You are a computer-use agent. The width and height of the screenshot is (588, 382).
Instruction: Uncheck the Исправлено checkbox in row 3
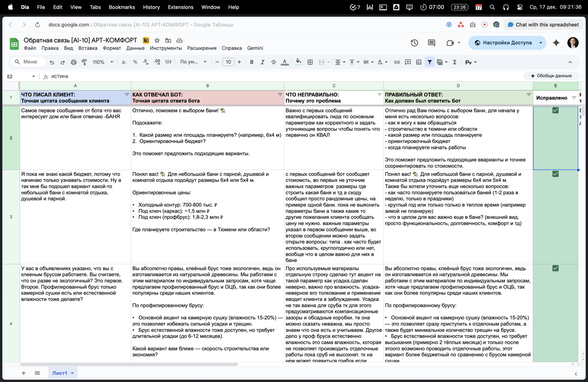click(x=555, y=174)
